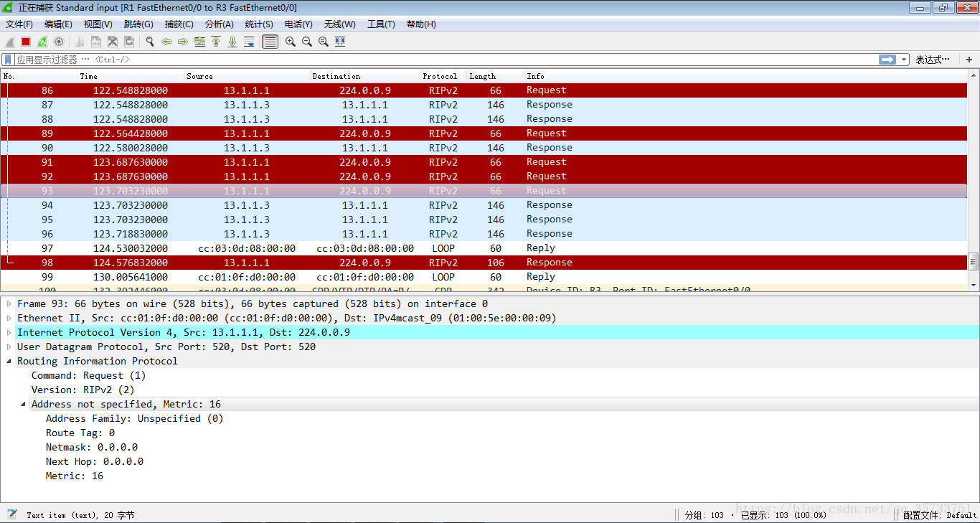This screenshot has height=523, width=980.
Task: Click the 表达式 expression button
Action: tap(933, 60)
